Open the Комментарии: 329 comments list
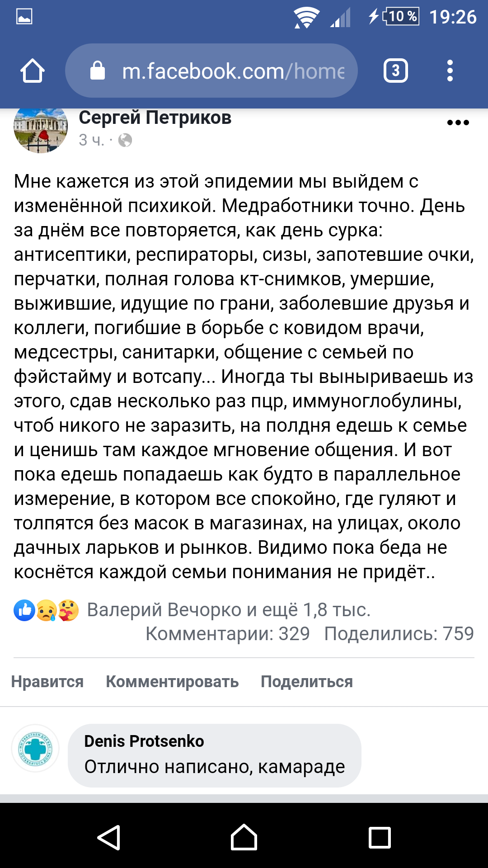The width and height of the screenshot is (488, 868). (x=227, y=634)
